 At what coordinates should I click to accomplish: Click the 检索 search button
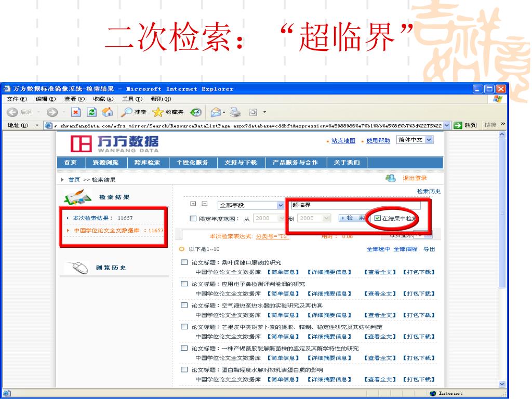[x=352, y=218]
